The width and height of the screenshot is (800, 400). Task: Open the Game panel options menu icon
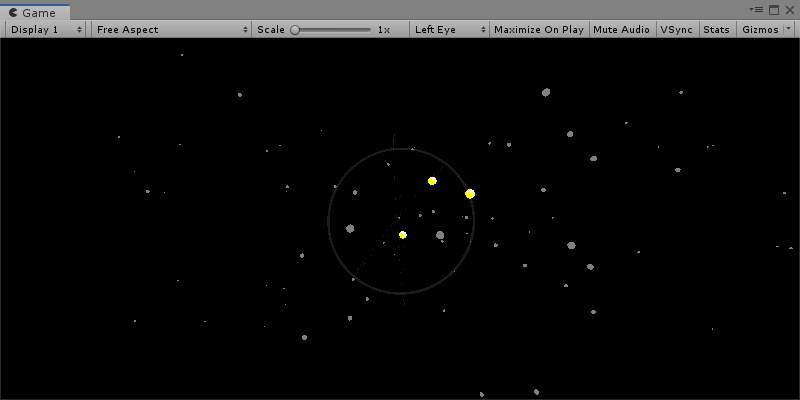[756, 10]
